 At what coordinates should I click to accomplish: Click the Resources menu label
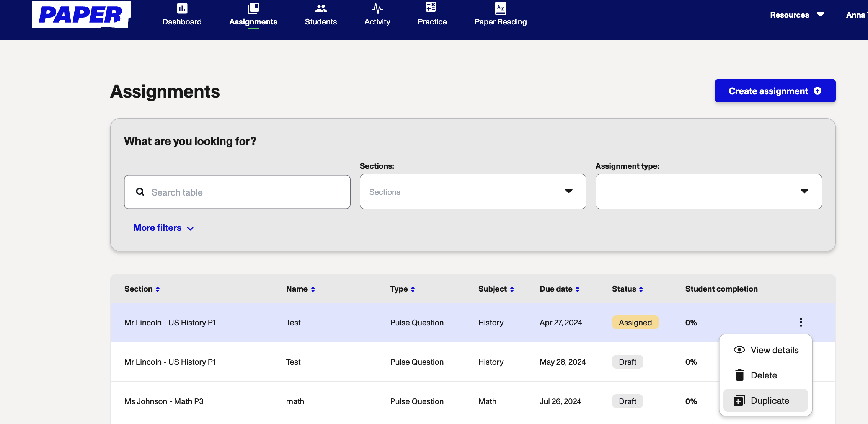(790, 15)
